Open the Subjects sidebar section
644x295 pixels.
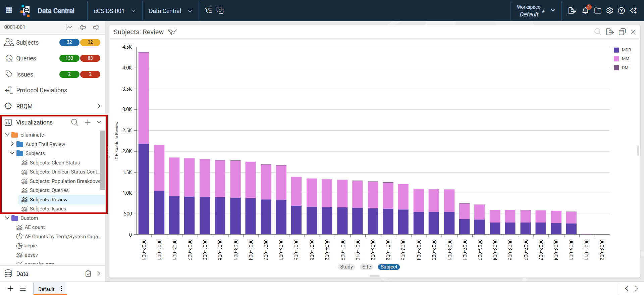(27, 43)
